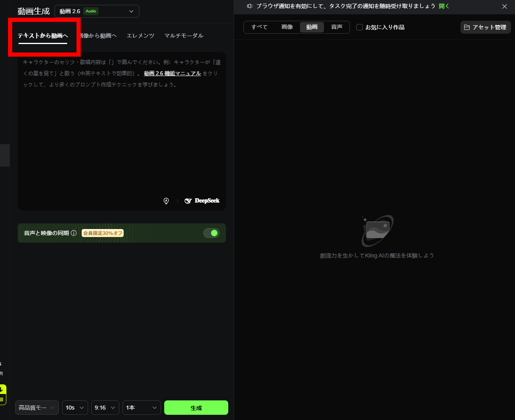Check the お気に入り作品 checkbox
Viewport: 515px width, 420px height.
click(360, 27)
